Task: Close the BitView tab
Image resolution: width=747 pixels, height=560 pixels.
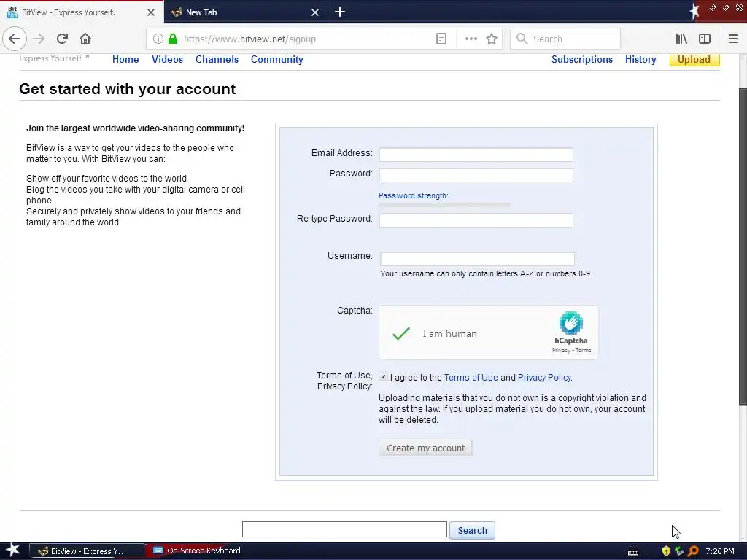Action: pos(150,12)
